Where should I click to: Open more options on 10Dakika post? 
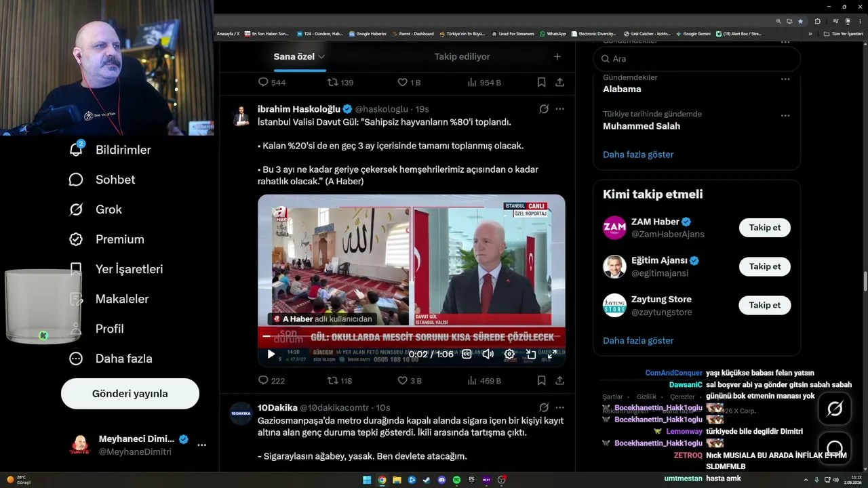560,408
